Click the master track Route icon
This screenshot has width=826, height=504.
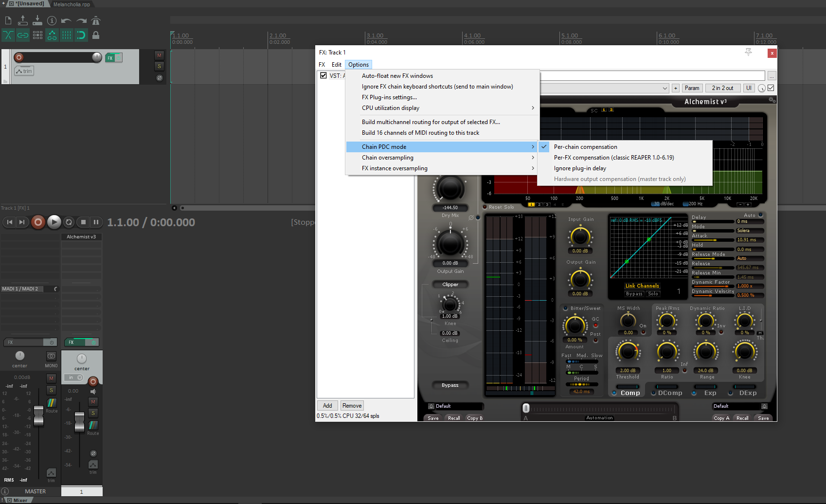tap(52, 403)
